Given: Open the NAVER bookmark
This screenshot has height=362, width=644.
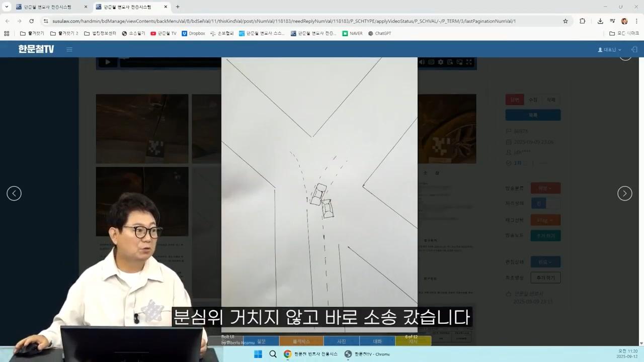Looking at the screenshot, I should (352, 33).
